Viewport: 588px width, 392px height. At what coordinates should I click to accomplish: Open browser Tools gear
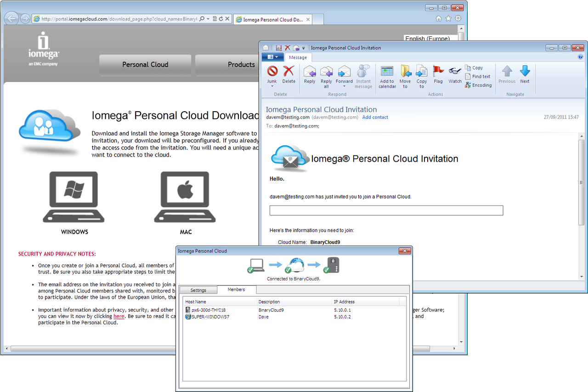pyautogui.click(x=458, y=19)
